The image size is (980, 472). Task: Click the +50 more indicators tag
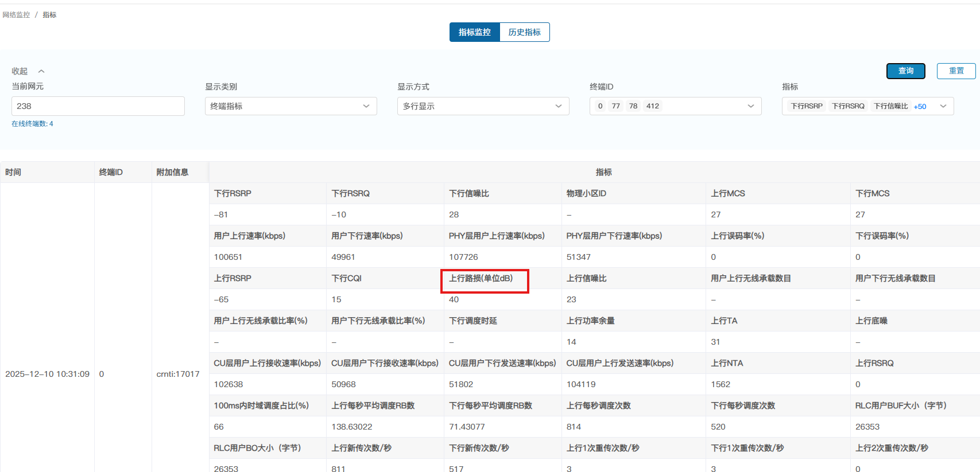point(920,107)
